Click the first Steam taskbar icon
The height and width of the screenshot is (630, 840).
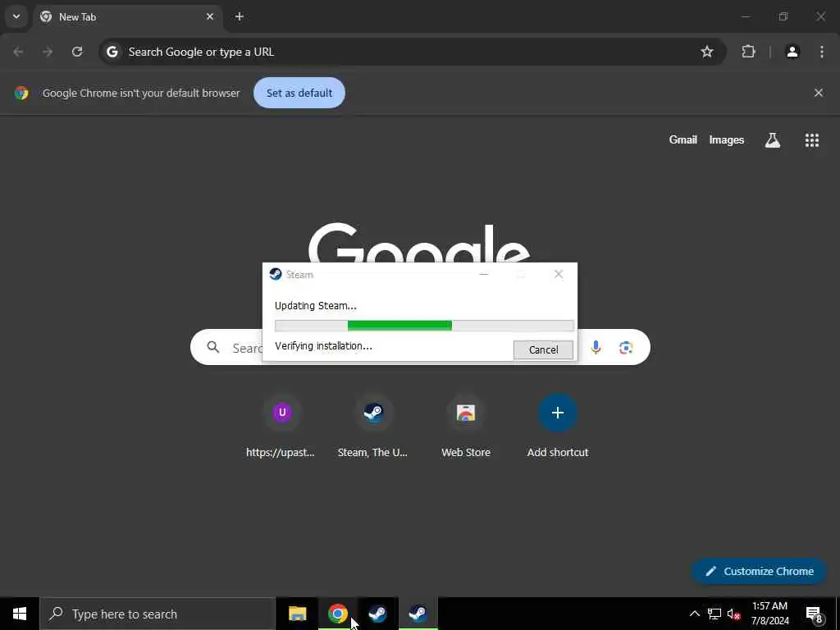click(x=377, y=614)
